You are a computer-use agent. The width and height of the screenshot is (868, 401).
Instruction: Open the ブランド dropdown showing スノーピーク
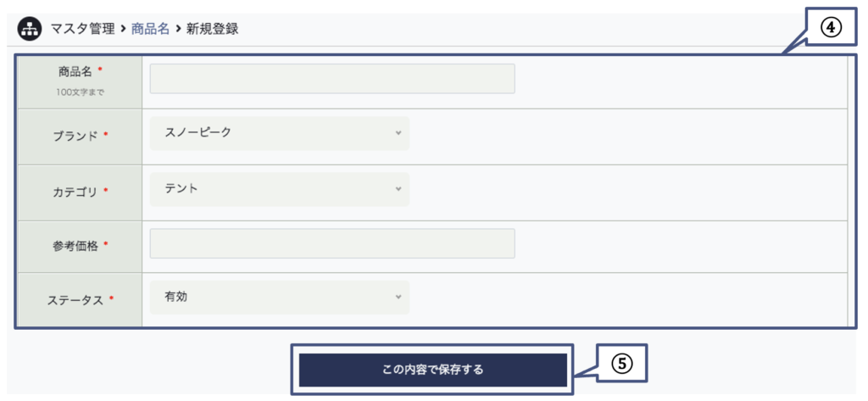[280, 133]
